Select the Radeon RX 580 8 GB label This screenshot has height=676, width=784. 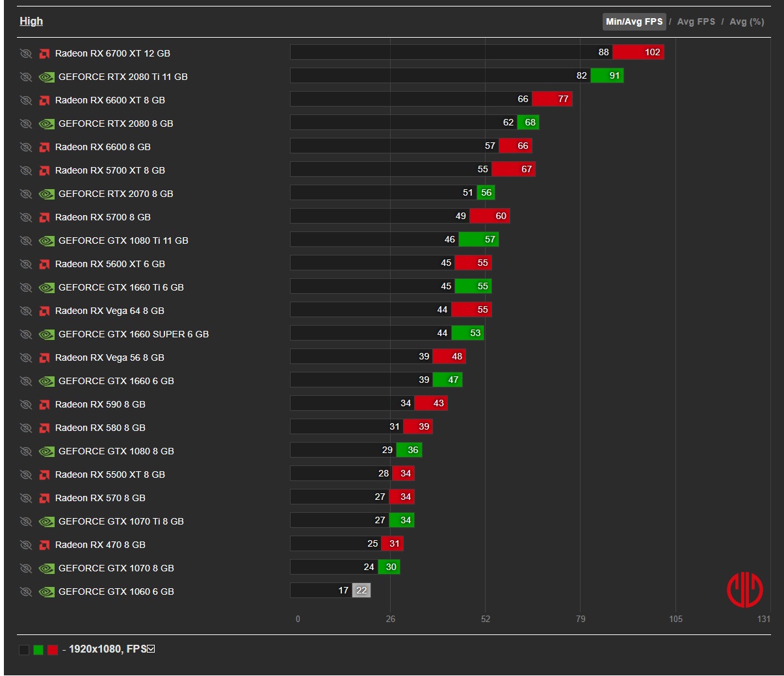100,428
